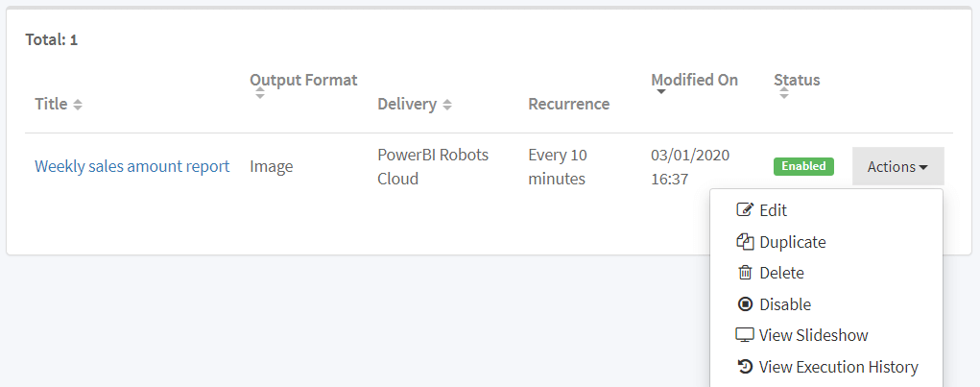Click the Modified On column header
This screenshot has height=387, width=980.
[694, 80]
